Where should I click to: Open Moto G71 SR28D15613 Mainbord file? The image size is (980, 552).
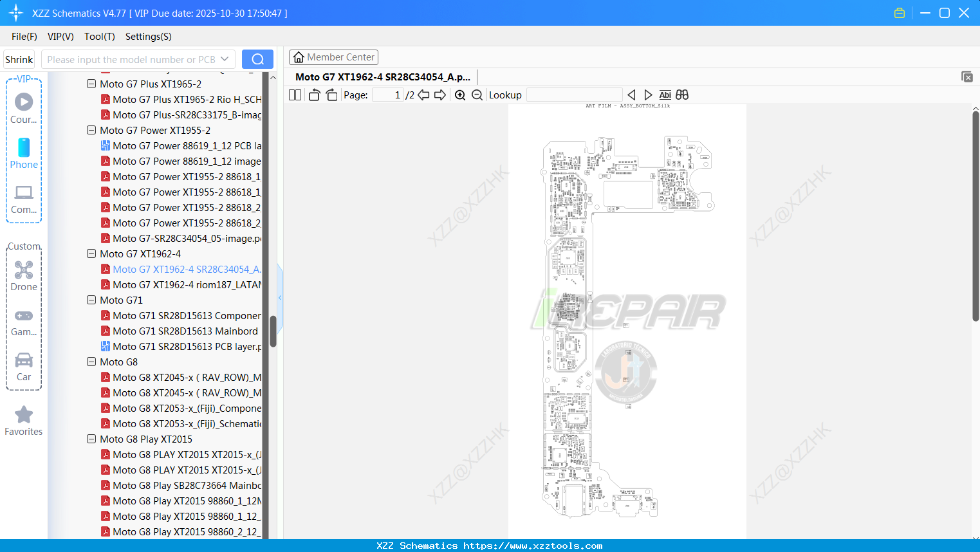point(180,331)
